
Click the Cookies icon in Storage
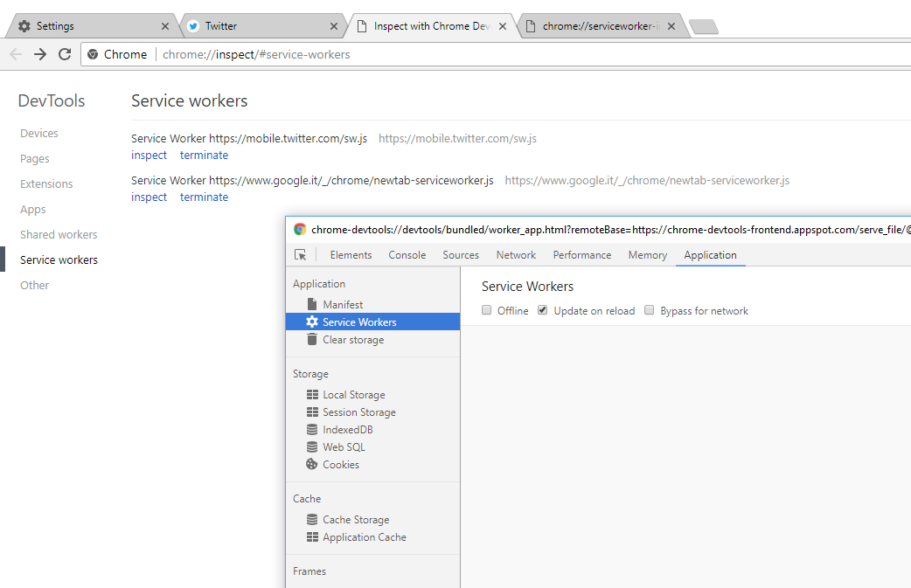point(312,465)
